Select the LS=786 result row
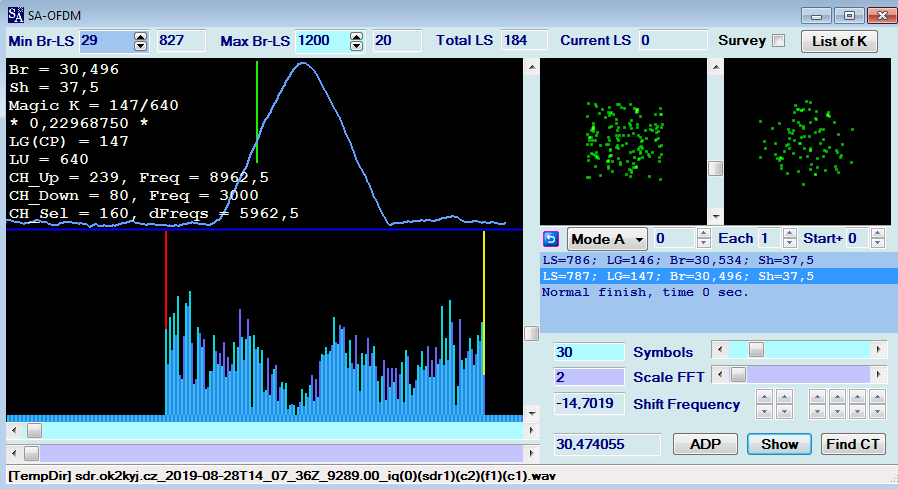Image resolution: width=898 pixels, height=489 pixels. [719, 260]
